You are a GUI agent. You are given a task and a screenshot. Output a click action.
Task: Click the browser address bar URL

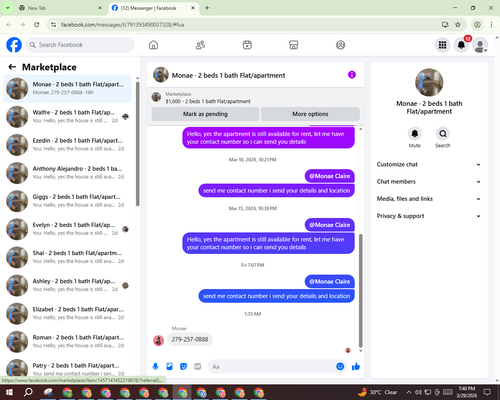pyautogui.click(x=122, y=25)
